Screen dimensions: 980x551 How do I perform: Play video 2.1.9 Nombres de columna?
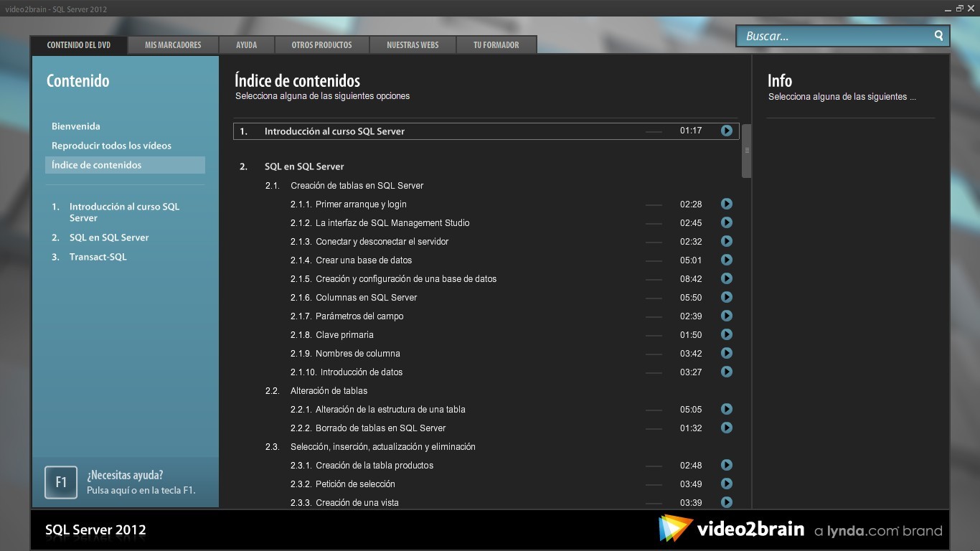[727, 353]
